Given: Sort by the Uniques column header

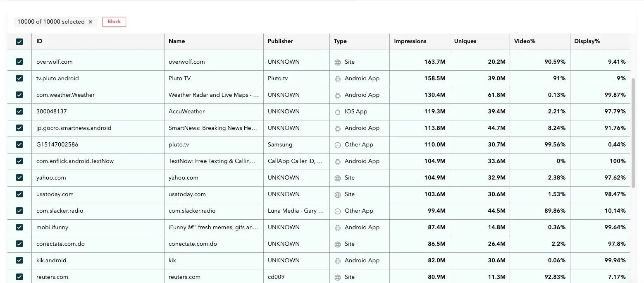Looking at the screenshot, I should 480,41.
